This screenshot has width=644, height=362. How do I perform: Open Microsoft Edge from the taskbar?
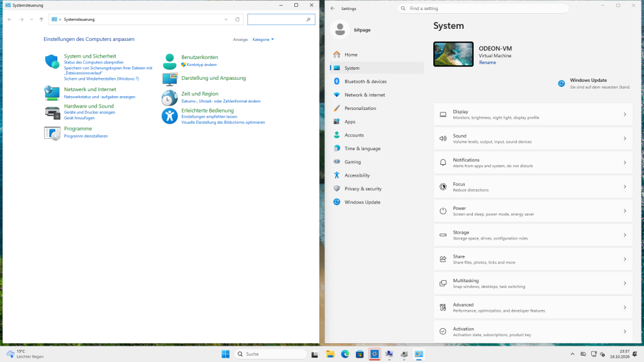tap(345, 354)
